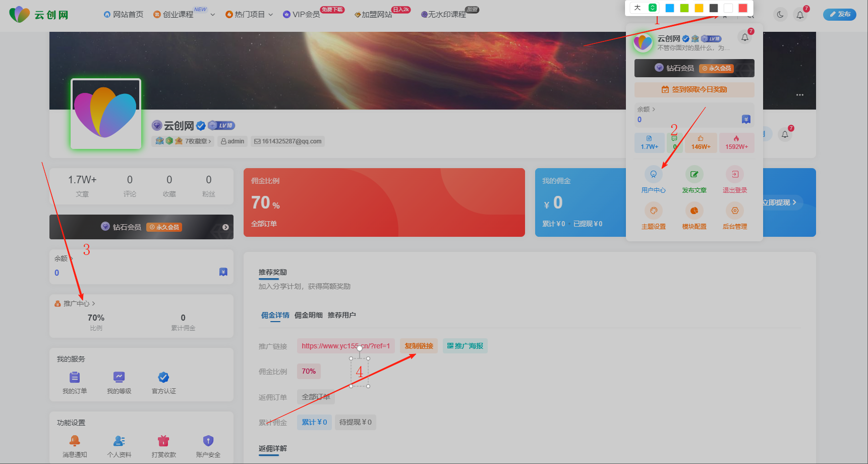Expand the 热门项目 dropdown
The image size is (868, 464).
[x=271, y=14]
